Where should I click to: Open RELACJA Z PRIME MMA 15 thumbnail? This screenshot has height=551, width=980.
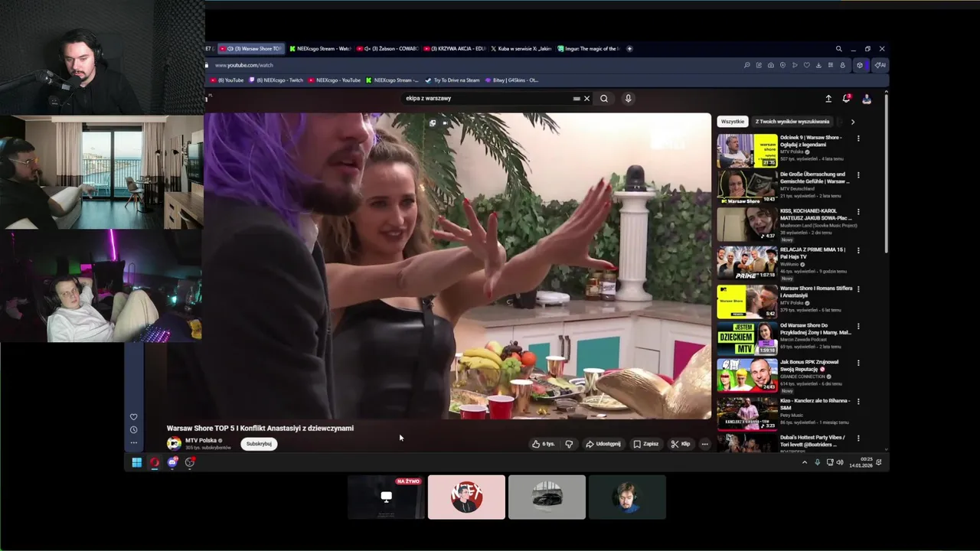click(747, 262)
